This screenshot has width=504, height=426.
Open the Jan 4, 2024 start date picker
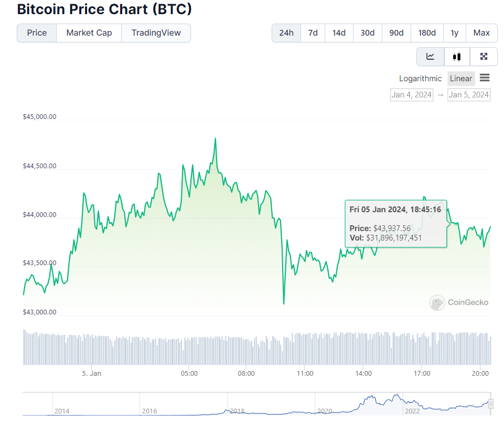point(411,94)
